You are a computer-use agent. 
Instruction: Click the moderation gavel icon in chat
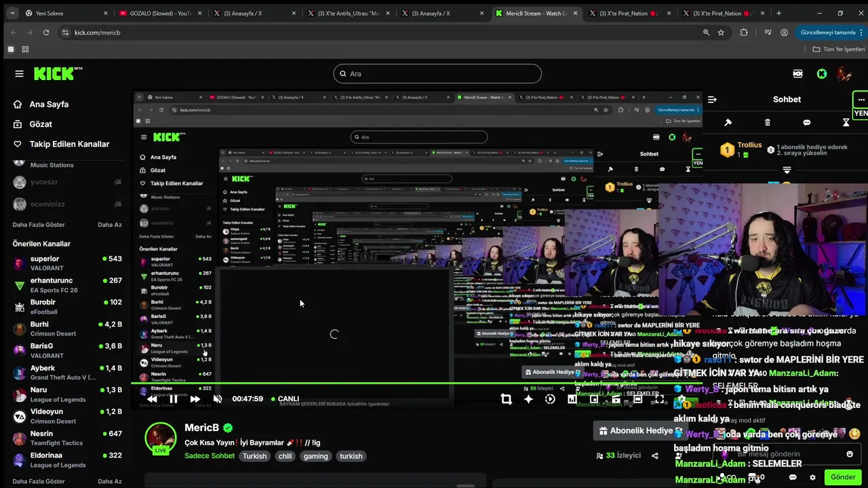pyautogui.click(x=728, y=123)
